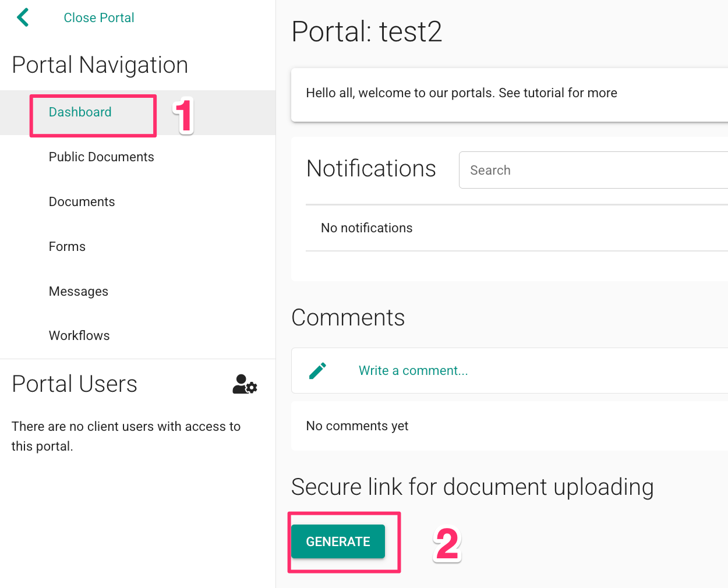Click the Portal: test2 title

tap(366, 32)
